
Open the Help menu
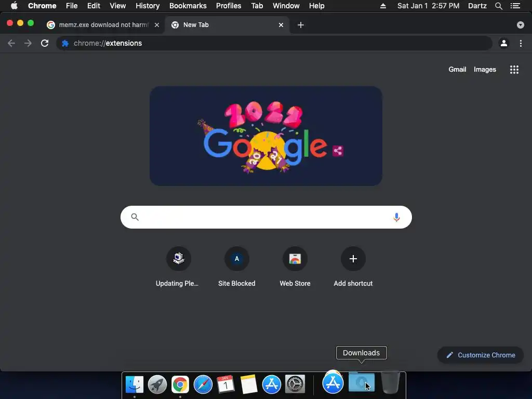tap(316, 6)
